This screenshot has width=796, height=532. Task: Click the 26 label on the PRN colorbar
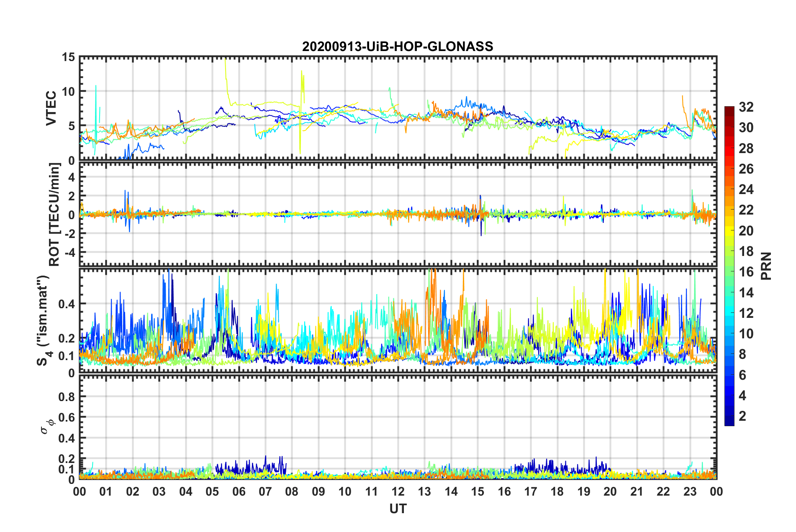coord(746,169)
